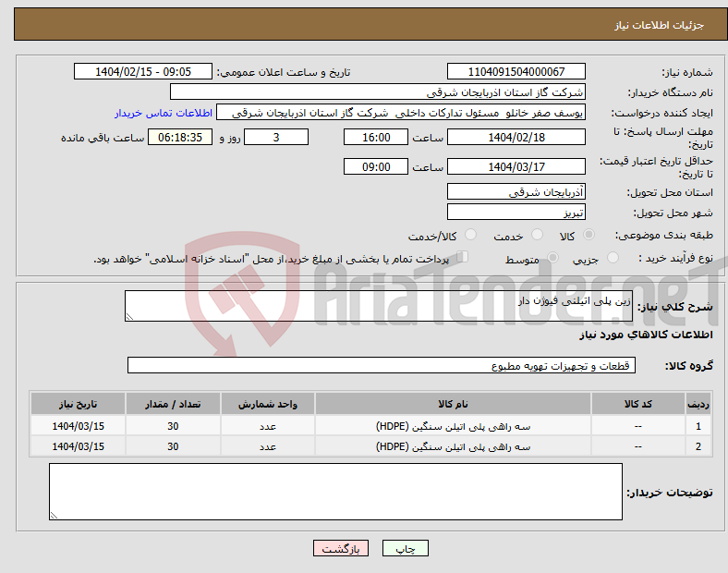Select the متوسط purchase type radio

[x=552, y=258]
